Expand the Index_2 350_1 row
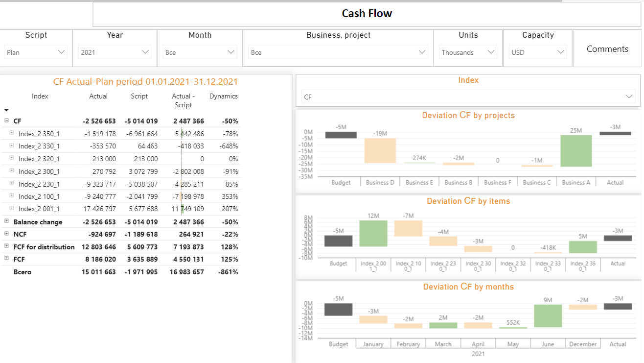 coord(12,133)
